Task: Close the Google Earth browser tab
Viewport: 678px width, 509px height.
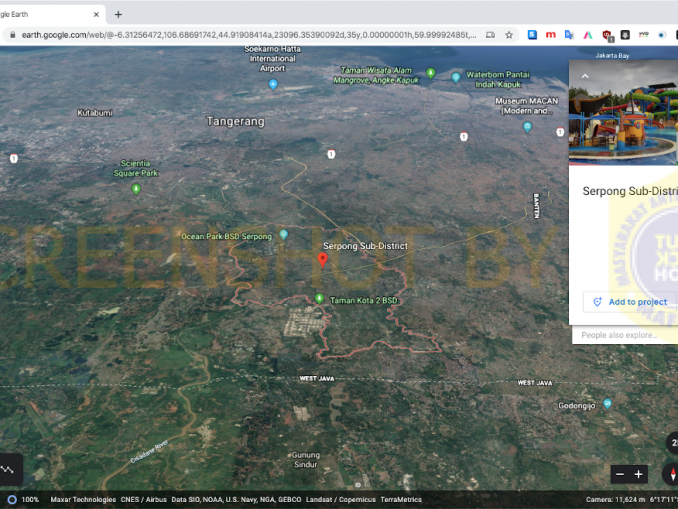Action: pyautogui.click(x=96, y=14)
